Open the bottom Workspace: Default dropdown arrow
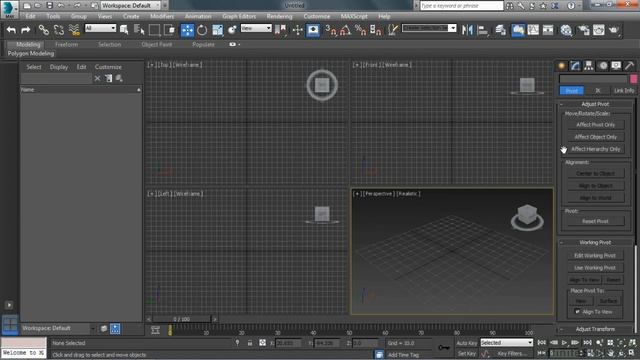 (93, 329)
